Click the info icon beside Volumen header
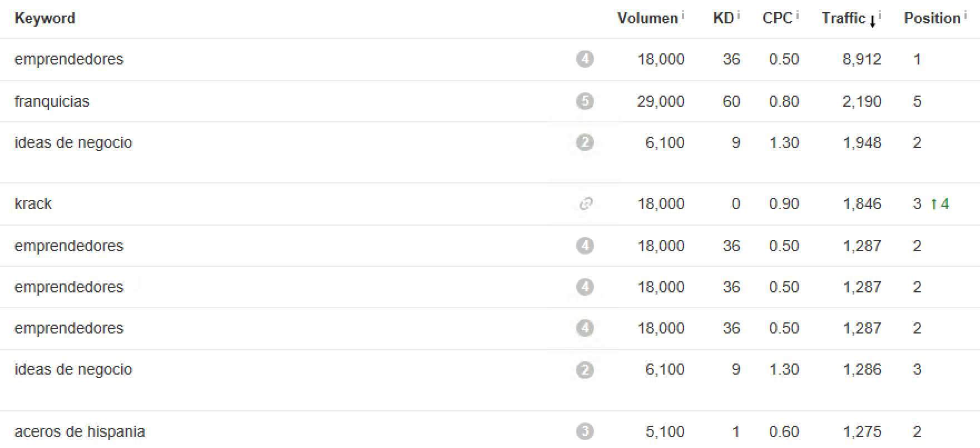This screenshot has height=448, width=980. tap(682, 14)
